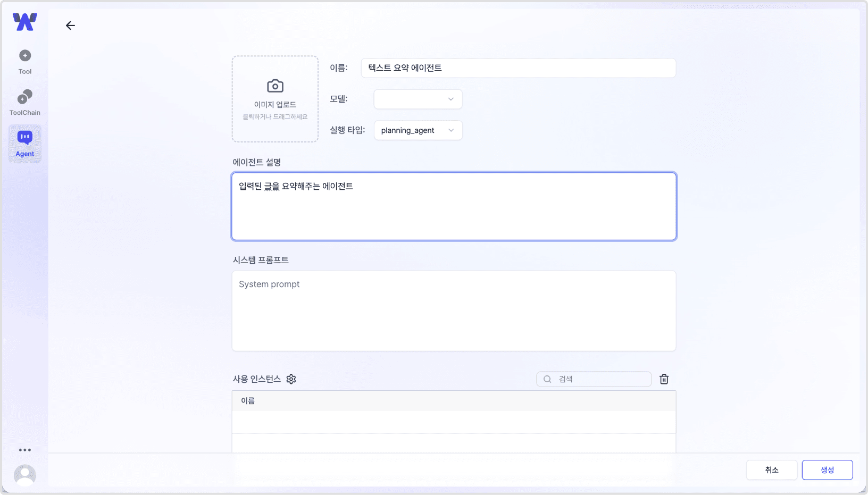Open the ToolChain sidebar section
This screenshot has height=495, width=868.
[24, 102]
